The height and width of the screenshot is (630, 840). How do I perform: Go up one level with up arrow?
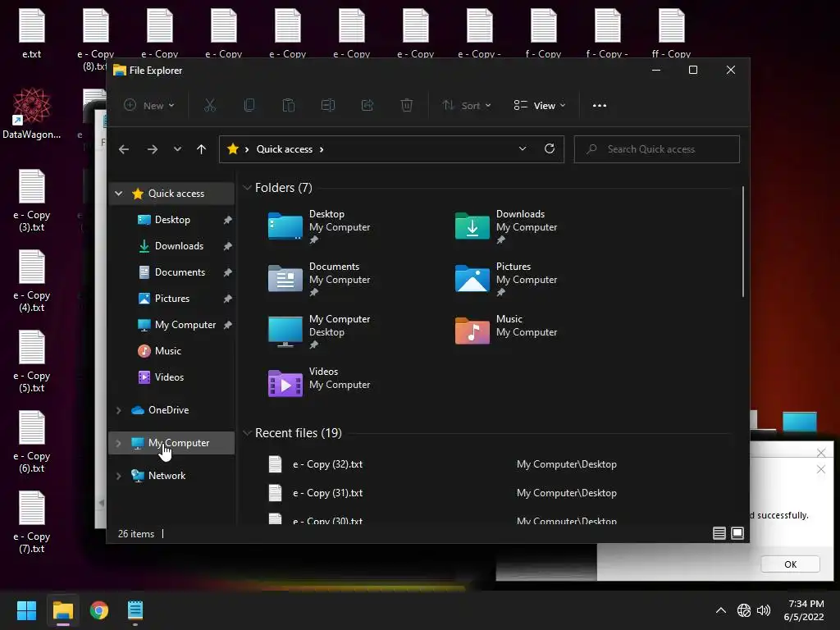(202, 149)
